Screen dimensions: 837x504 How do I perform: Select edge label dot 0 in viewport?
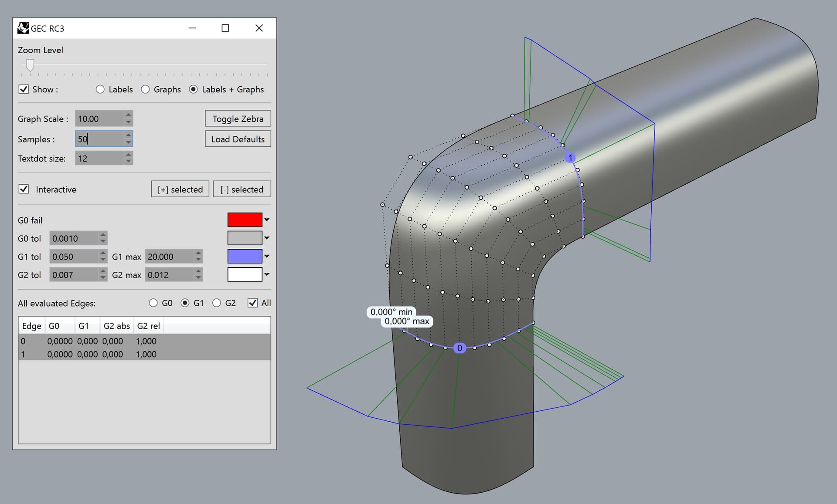(x=459, y=348)
